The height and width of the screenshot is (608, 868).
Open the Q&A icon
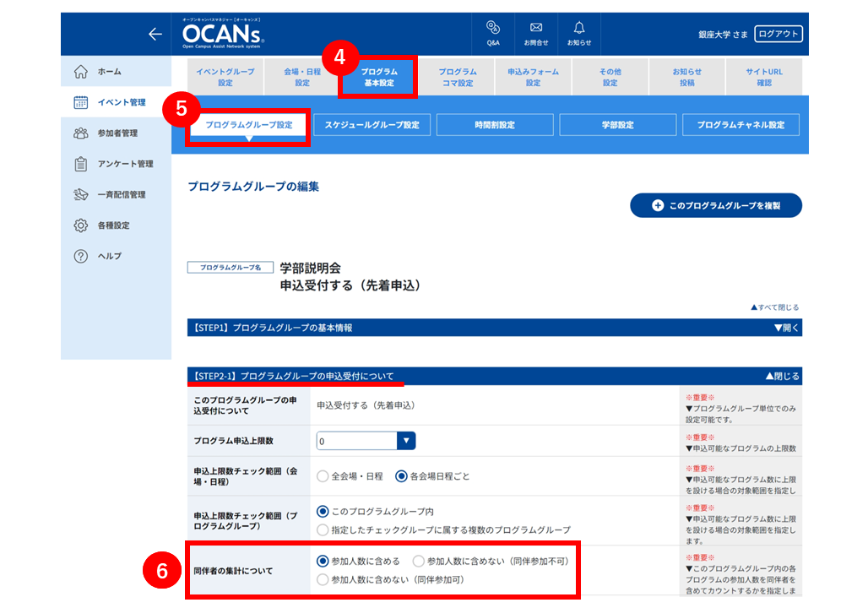point(492,27)
